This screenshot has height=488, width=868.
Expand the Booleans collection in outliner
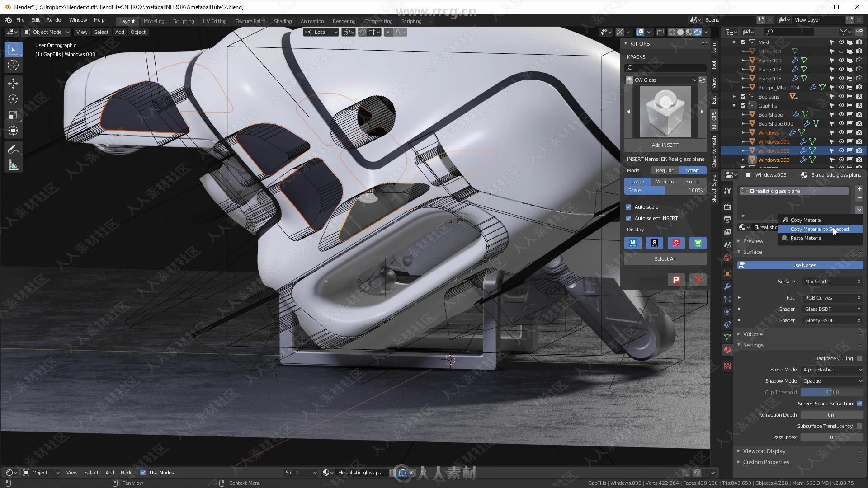coord(736,97)
